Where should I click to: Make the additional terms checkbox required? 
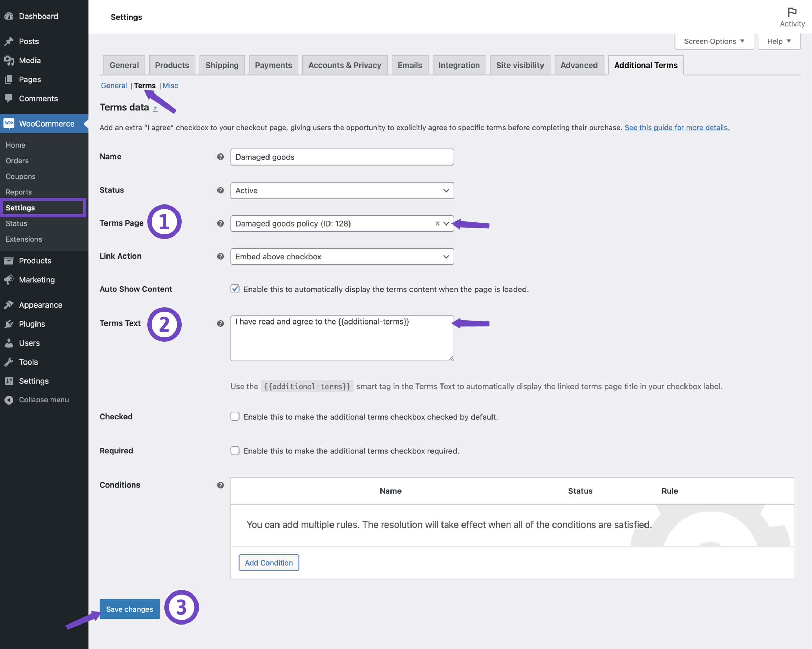tap(234, 450)
